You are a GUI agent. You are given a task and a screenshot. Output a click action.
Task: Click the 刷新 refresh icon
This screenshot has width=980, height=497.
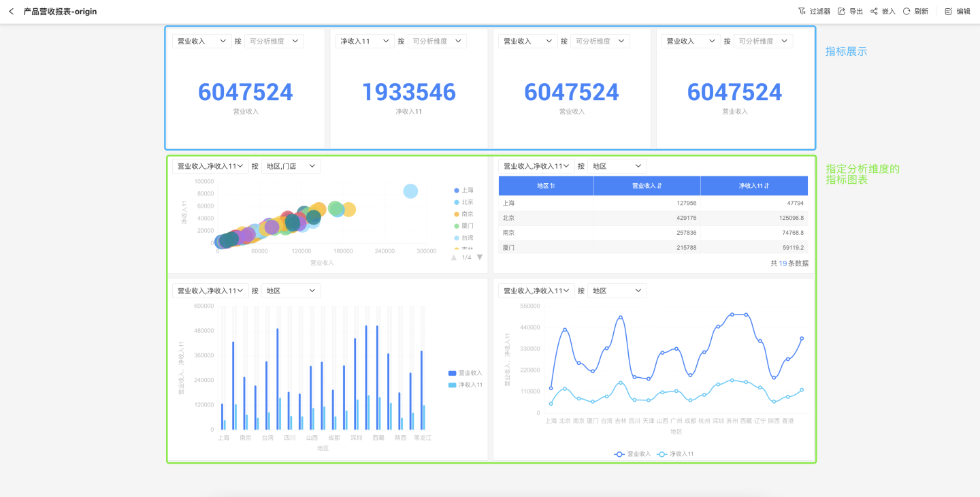click(x=906, y=12)
